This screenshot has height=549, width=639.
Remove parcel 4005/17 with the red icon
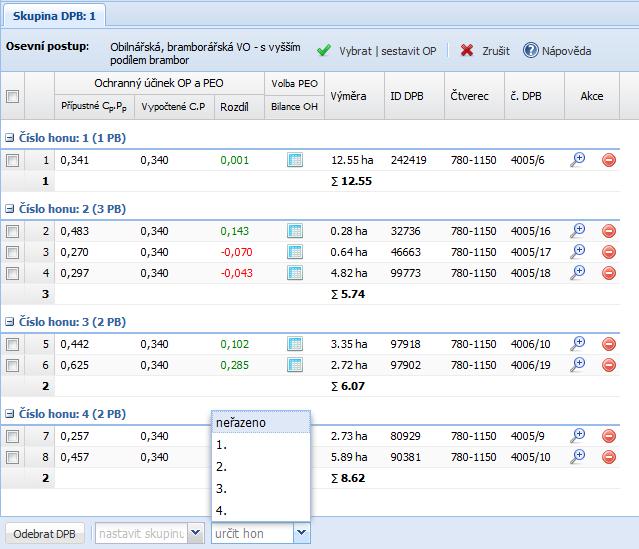coord(609,252)
